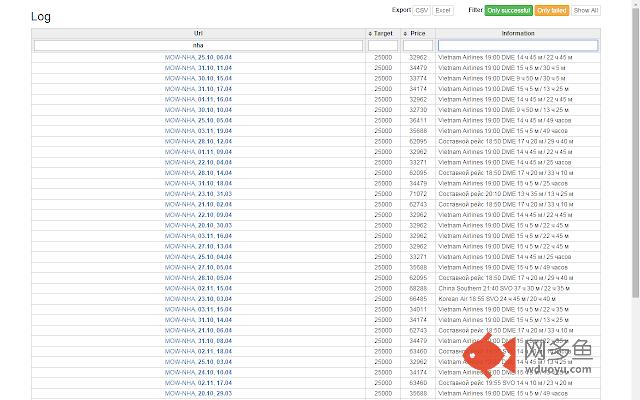
Task: Export the log as CSV
Action: [421, 10]
